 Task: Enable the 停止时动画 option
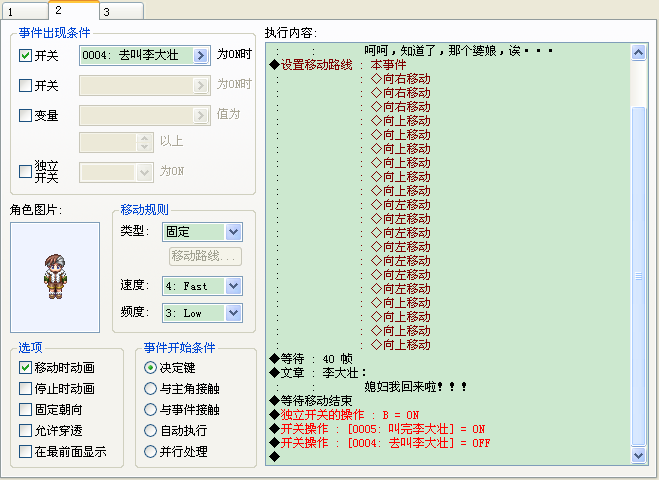(25, 389)
